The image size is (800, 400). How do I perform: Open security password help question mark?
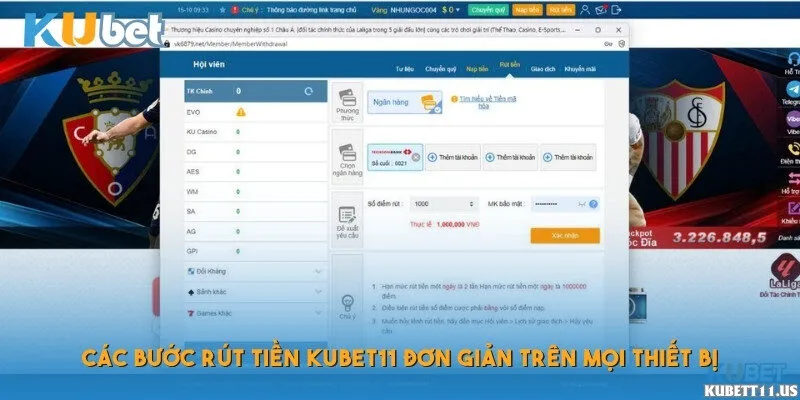pos(593,204)
